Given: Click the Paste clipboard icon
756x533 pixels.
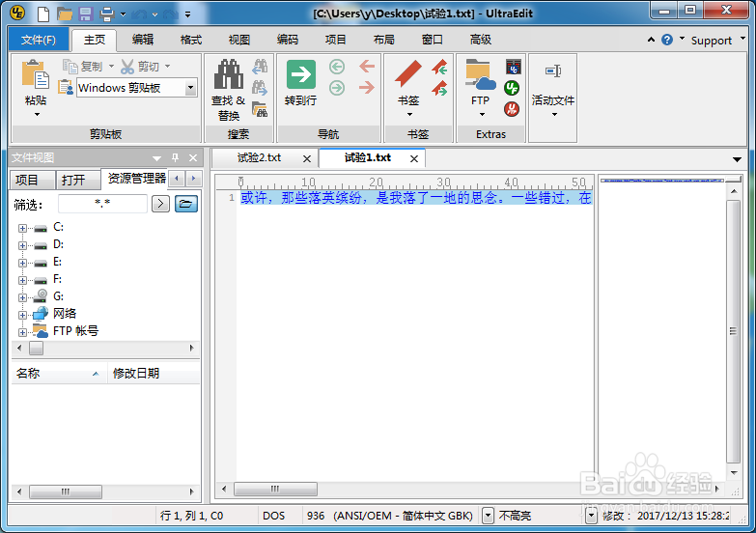Looking at the screenshot, I should [36, 74].
